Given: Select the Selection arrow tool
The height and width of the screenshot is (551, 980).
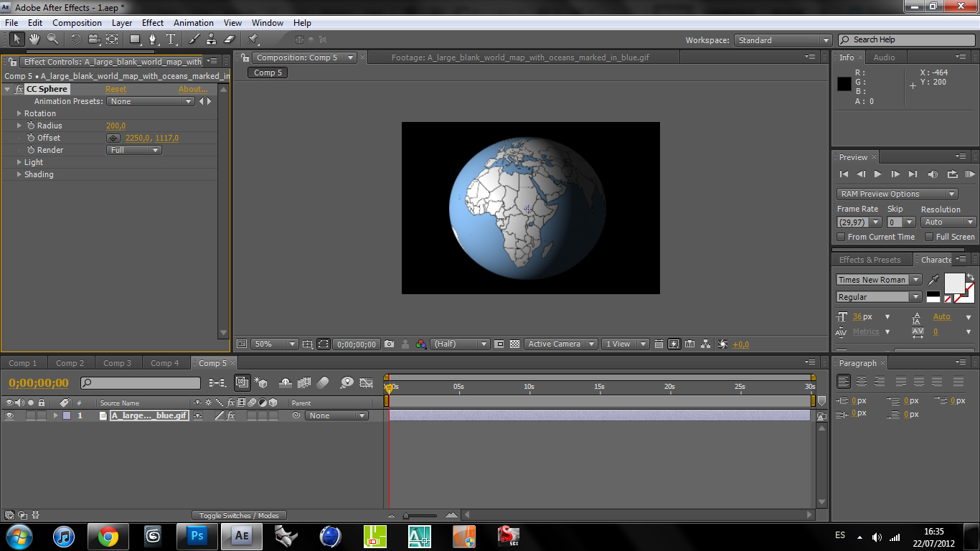Looking at the screenshot, I should pyautogui.click(x=17, y=39).
